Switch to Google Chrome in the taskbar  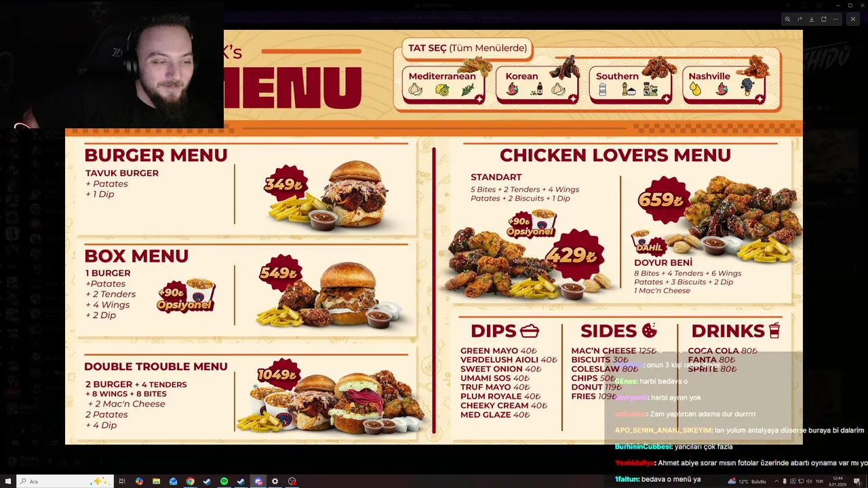[190, 481]
